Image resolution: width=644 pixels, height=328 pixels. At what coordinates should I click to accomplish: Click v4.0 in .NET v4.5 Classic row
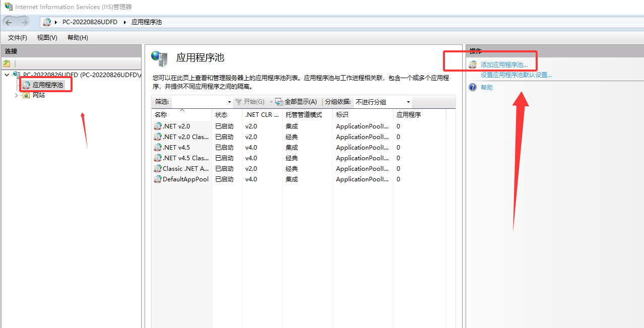tap(251, 158)
